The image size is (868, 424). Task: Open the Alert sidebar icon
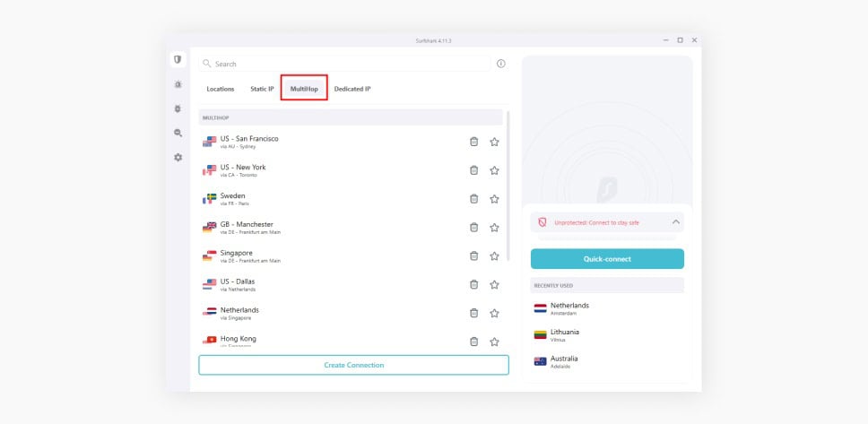pyautogui.click(x=178, y=84)
